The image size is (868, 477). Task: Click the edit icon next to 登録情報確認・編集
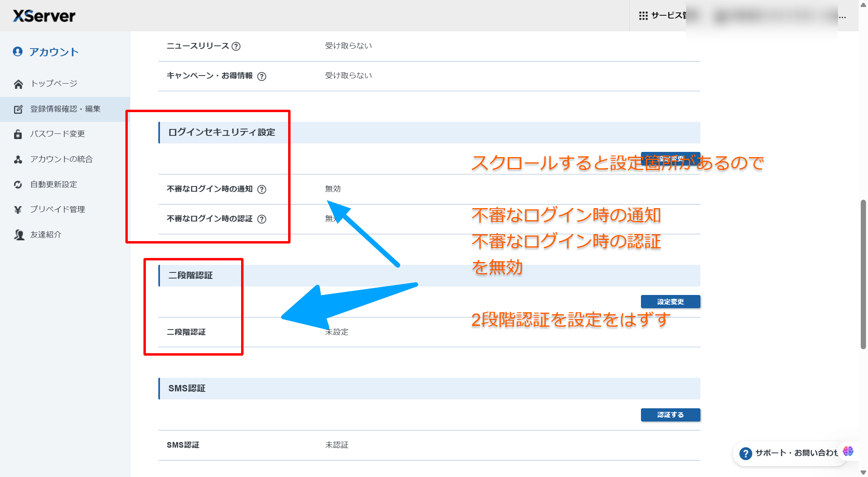pos(18,109)
